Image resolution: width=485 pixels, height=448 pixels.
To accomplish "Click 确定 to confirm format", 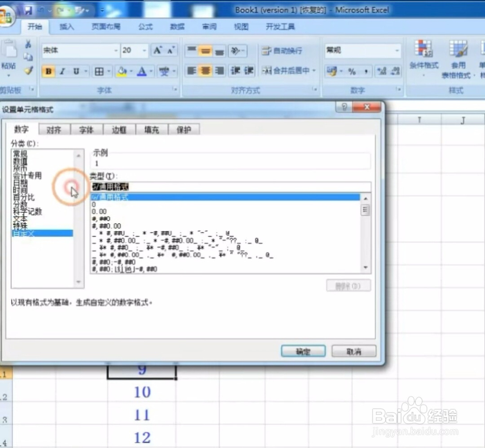I will pos(303,351).
